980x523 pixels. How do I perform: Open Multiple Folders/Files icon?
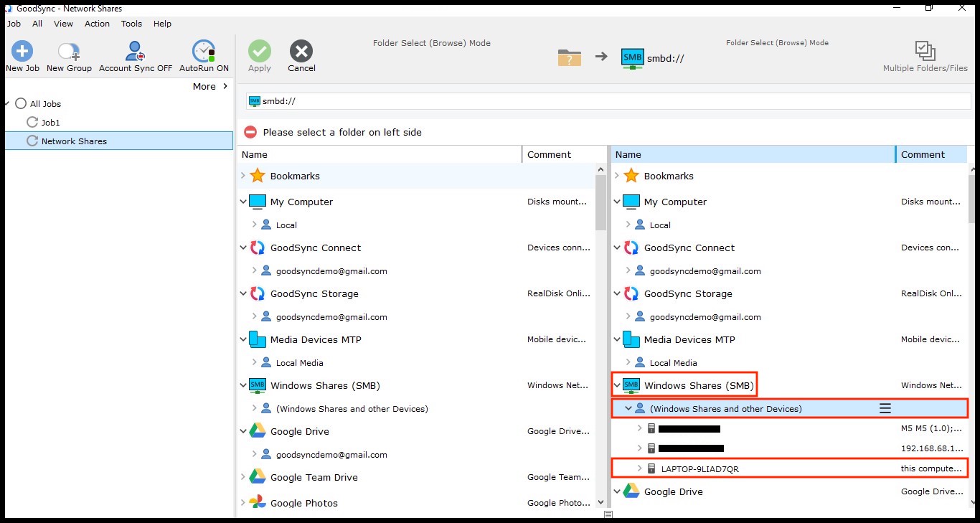click(925, 51)
